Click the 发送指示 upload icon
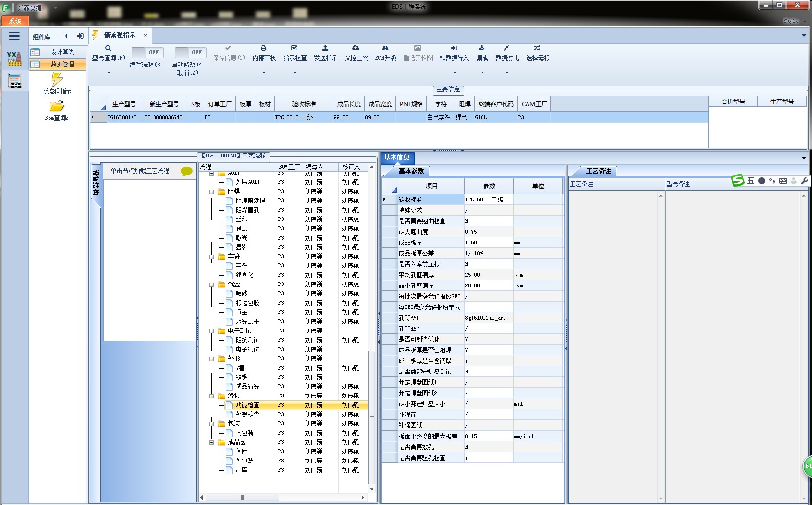The image size is (812, 505). point(325,48)
